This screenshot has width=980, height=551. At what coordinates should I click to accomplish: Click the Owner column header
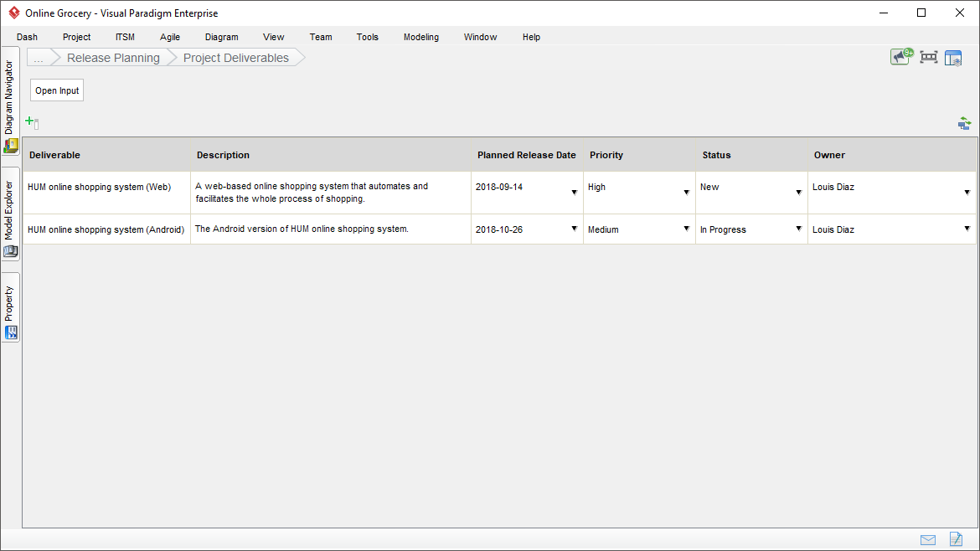pyautogui.click(x=892, y=155)
